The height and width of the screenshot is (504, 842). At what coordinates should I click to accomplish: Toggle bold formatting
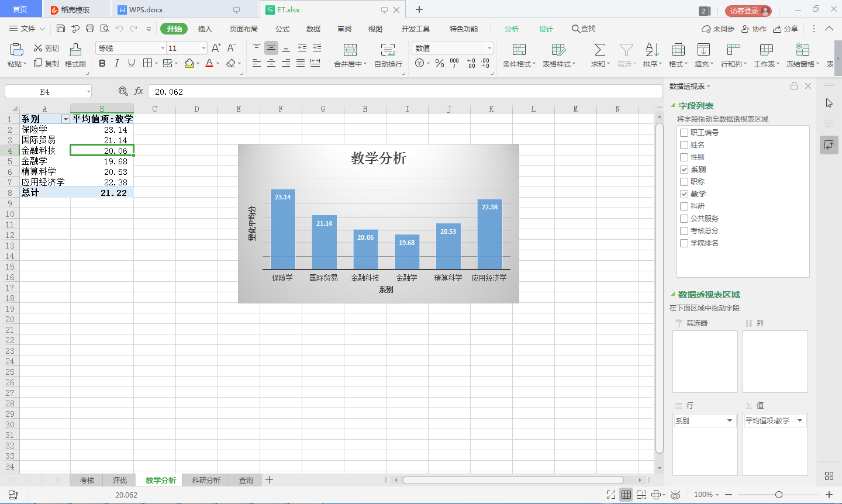[102, 63]
